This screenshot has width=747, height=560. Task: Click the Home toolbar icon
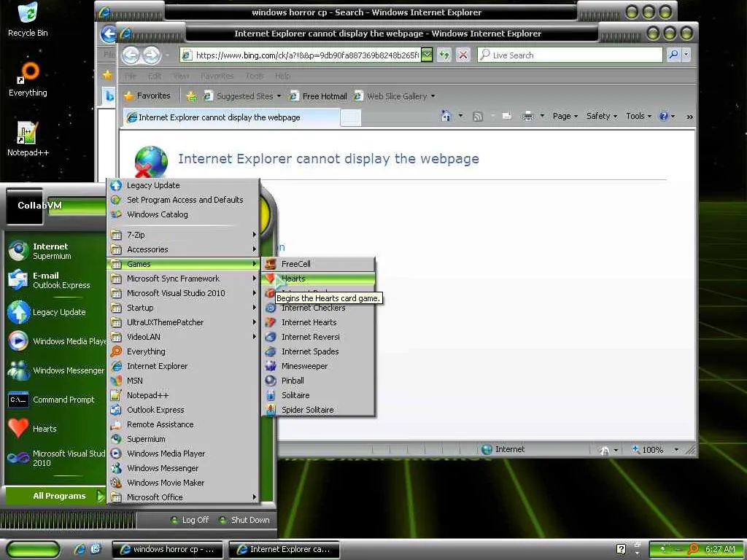tap(446, 116)
